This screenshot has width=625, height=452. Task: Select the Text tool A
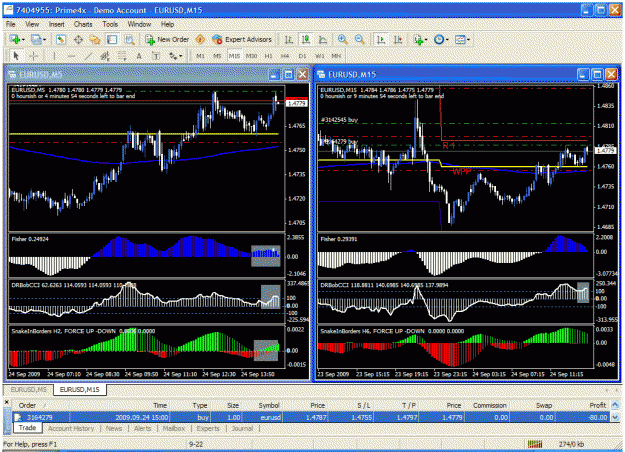tap(139, 56)
